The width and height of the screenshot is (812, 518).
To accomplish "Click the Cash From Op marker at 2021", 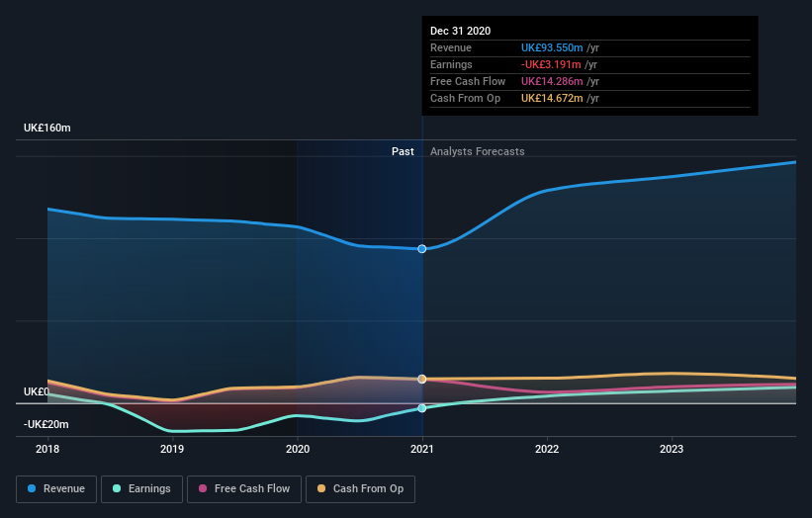I will pyautogui.click(x=422, y=380).
